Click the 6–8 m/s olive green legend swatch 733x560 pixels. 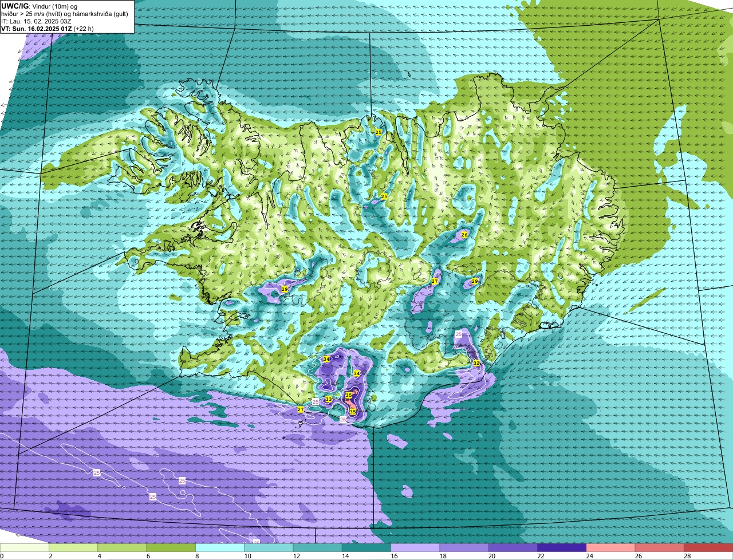tap(171, 548)
